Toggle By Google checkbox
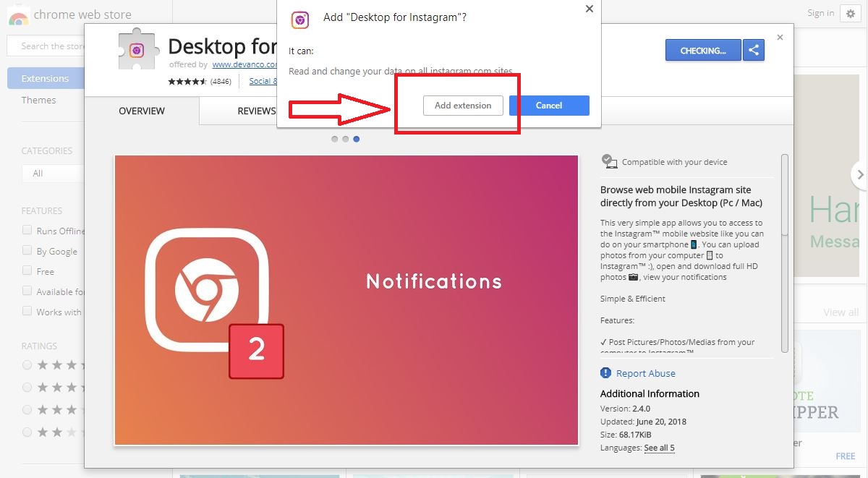Screen dimensions: 868x478 [27, 250]
